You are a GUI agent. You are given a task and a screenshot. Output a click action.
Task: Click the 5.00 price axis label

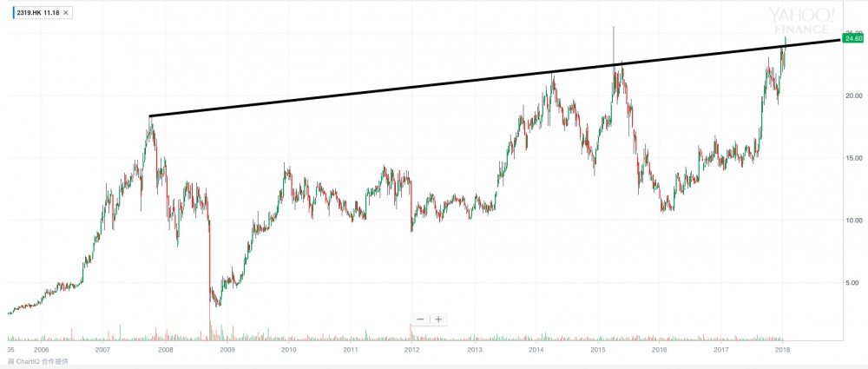(x=854, y=283)
